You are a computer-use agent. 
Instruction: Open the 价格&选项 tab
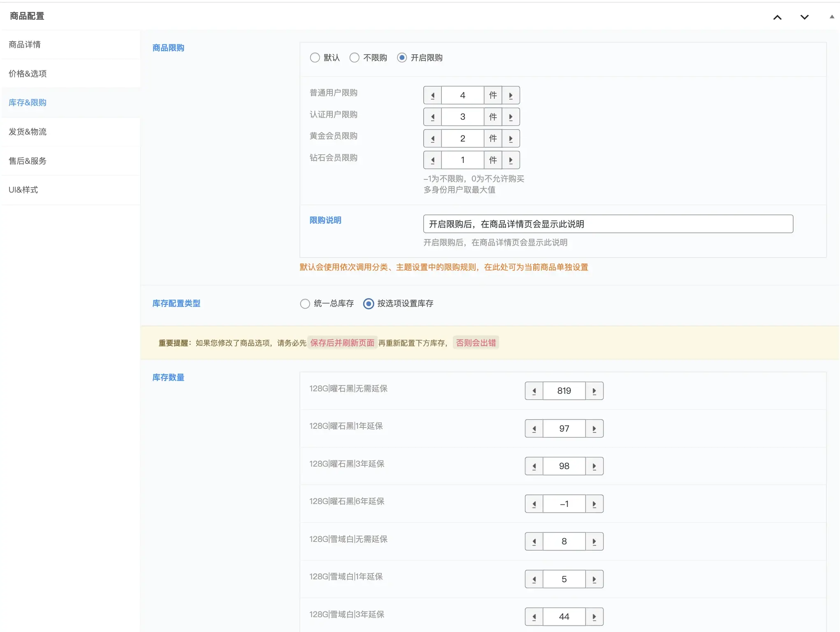(28, 74)
